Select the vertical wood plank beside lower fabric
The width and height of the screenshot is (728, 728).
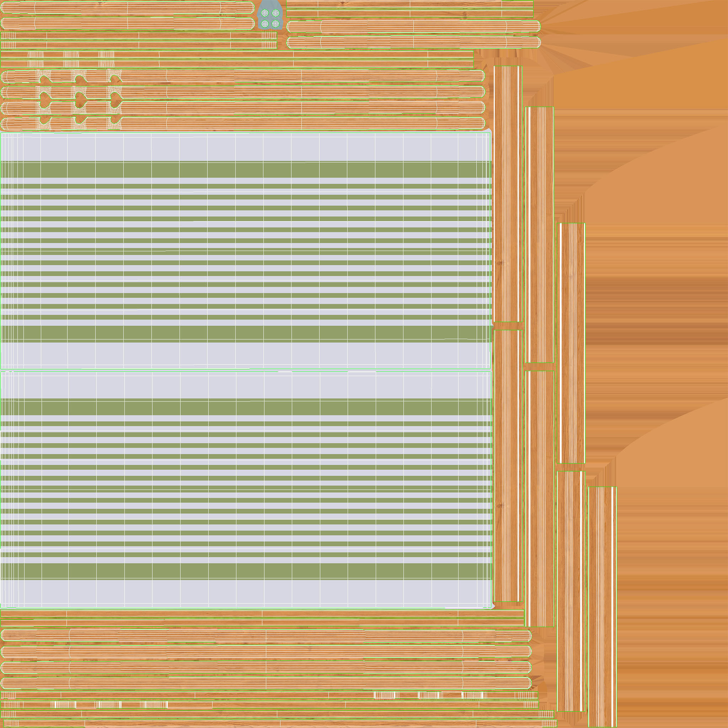click(508, 465)
